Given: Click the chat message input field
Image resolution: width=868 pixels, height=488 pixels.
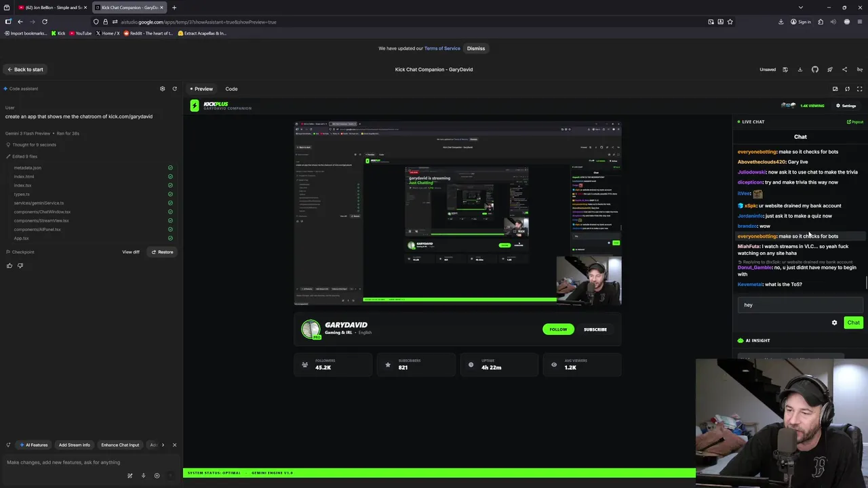Looking at the screenshot, I should tap(800, 305).
